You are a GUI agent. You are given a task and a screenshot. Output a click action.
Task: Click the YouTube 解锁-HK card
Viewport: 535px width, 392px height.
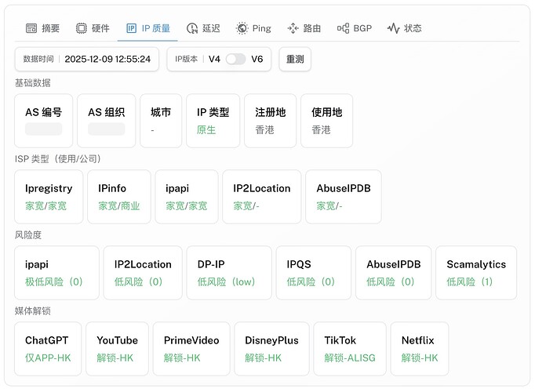(118, 349)
